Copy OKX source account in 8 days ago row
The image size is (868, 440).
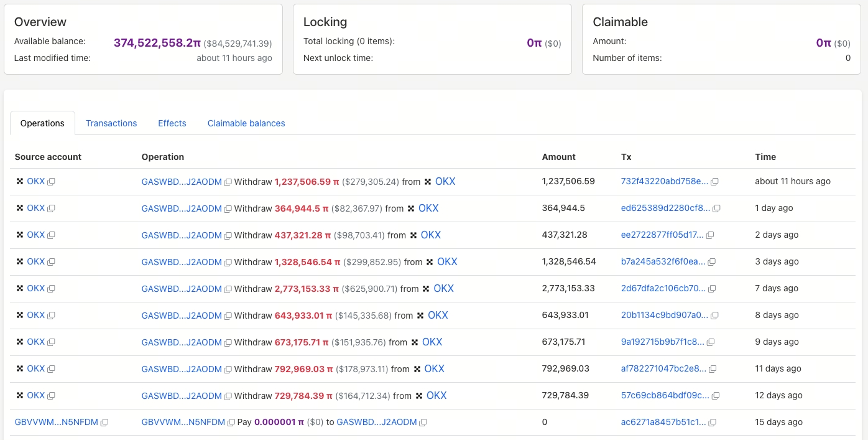52,316
